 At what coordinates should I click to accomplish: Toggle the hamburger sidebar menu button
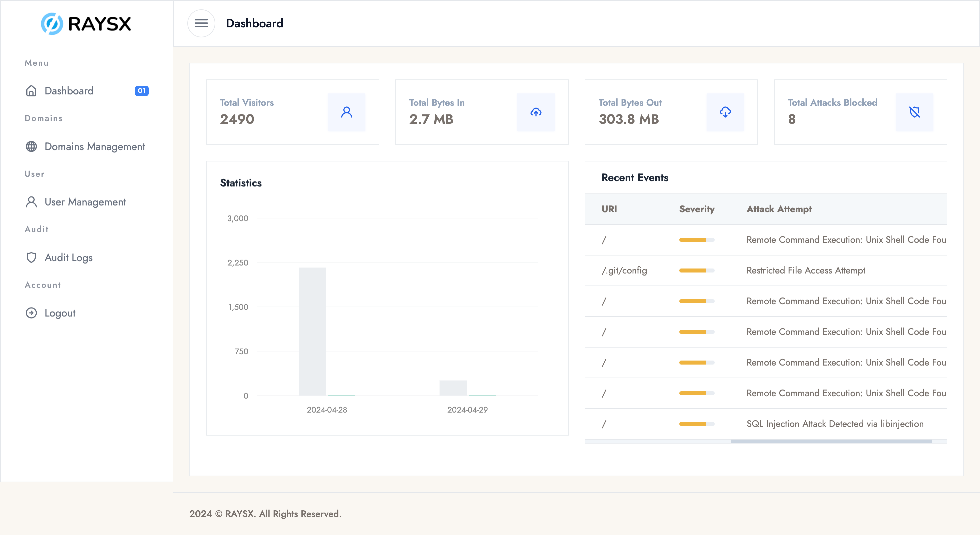(201, 23)
